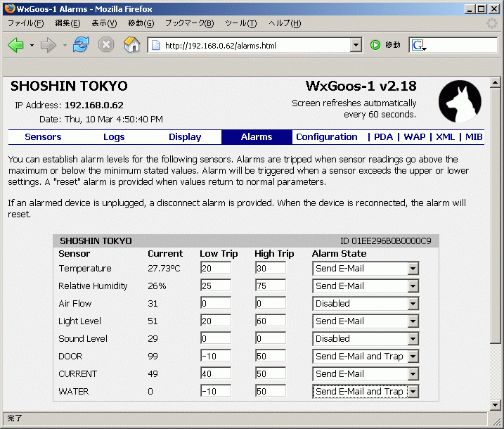Open the ツール(T) menu

240,23
